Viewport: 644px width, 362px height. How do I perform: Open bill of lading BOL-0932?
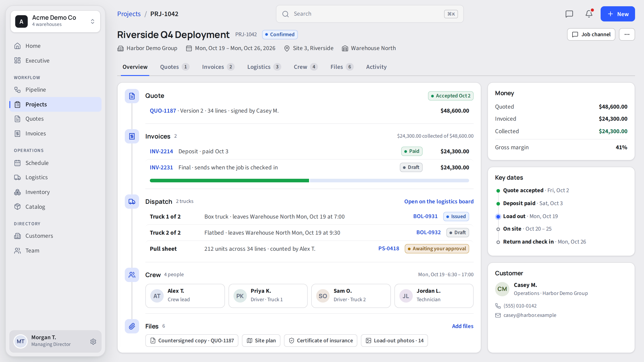click(x=428, y=232)
